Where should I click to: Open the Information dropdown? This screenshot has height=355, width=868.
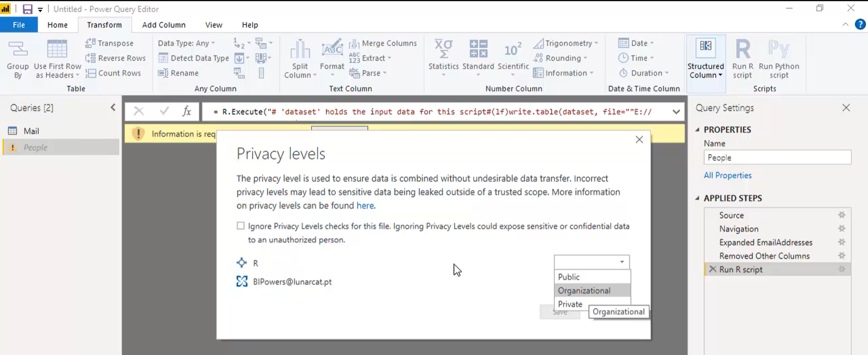(x=564, y=73)
